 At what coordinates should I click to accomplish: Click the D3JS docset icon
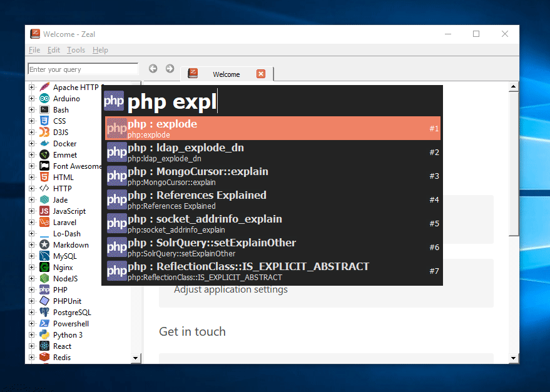point(44,132)
